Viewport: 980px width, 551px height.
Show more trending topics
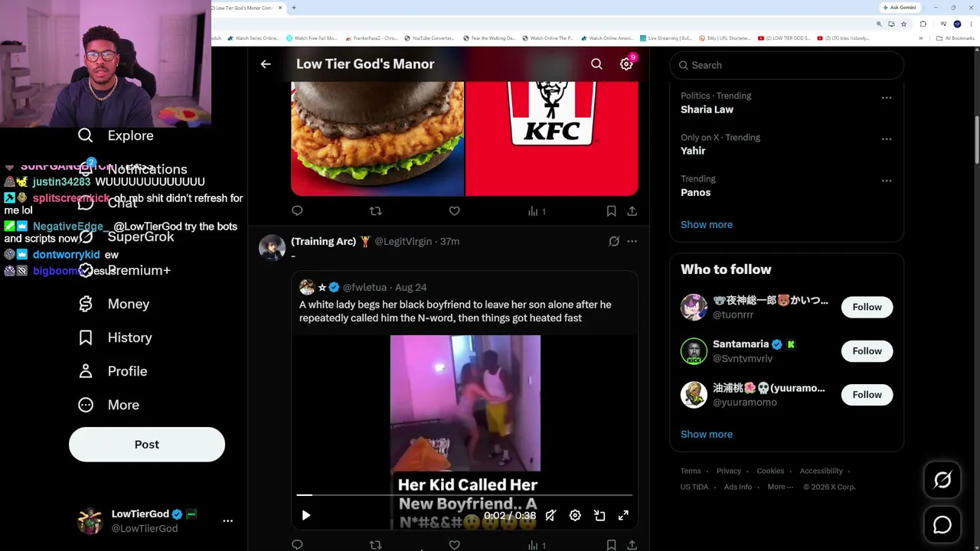coord(707,225)
